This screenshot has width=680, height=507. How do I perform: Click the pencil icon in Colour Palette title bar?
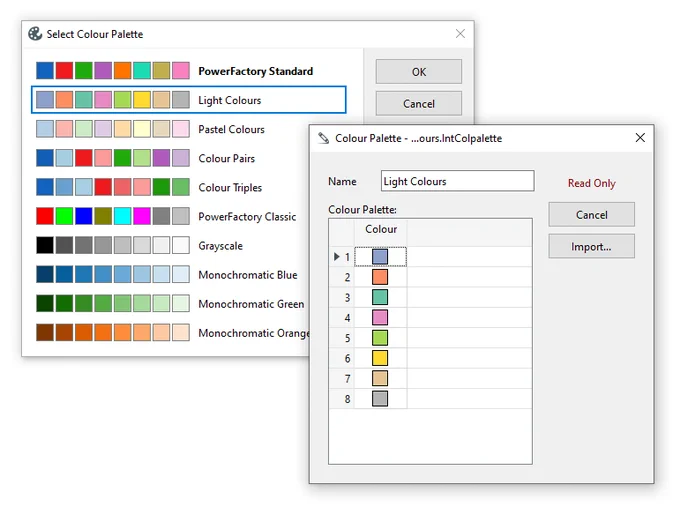click(x=324, y=138)
